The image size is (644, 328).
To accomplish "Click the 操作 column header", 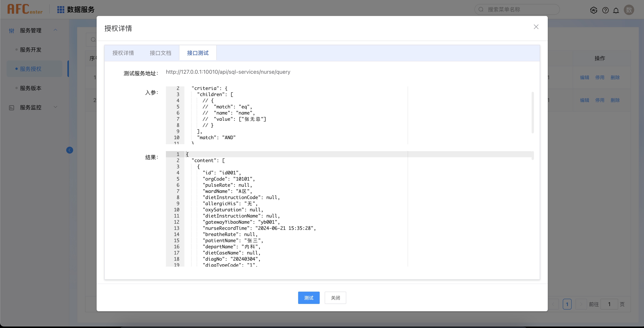I will pos(600,59).
